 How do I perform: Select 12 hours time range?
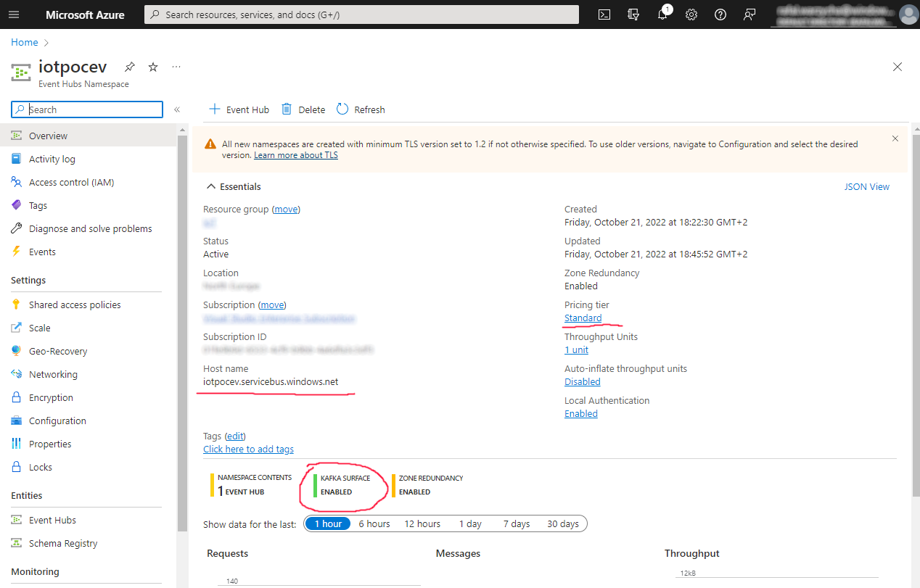[x=422, y=523]
